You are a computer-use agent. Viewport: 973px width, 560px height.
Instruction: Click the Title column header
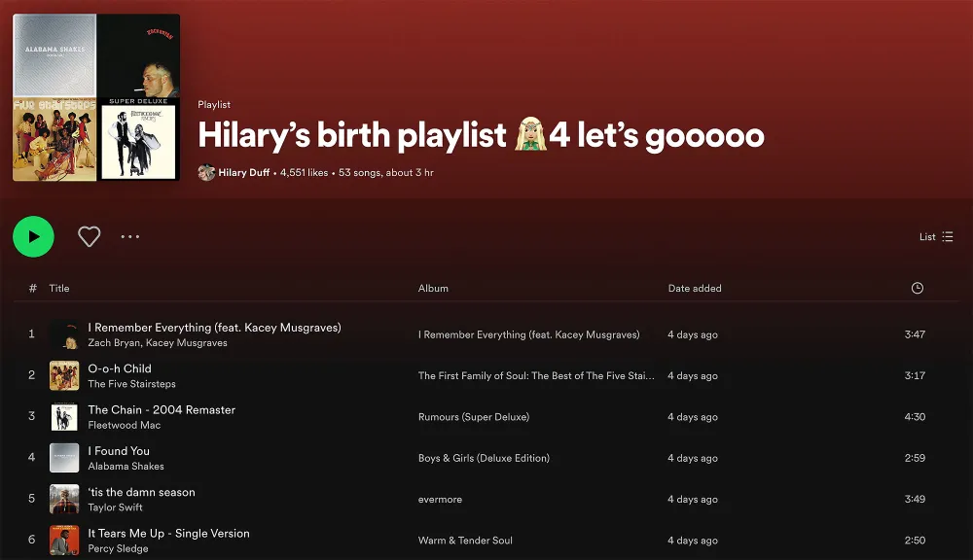tap(59, 288)
